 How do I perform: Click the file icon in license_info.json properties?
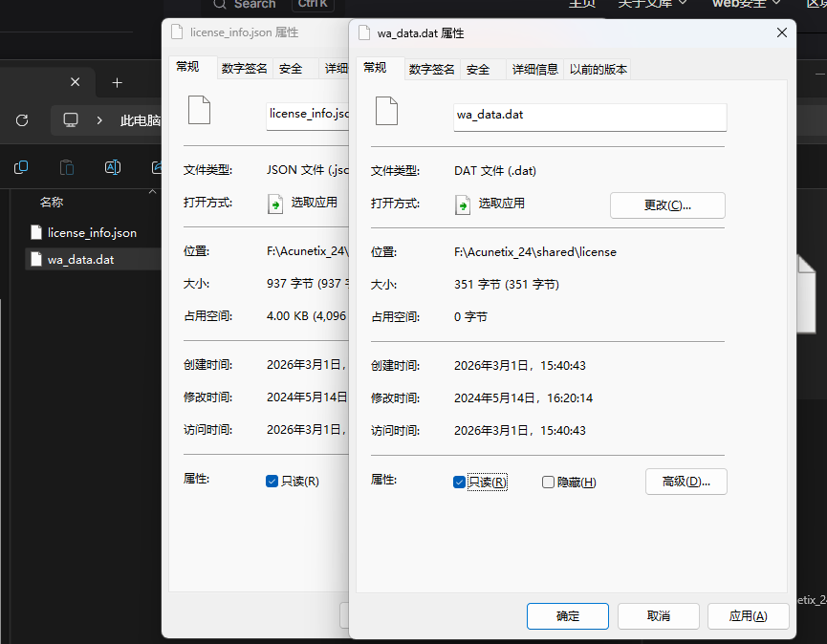coord(200,110)
